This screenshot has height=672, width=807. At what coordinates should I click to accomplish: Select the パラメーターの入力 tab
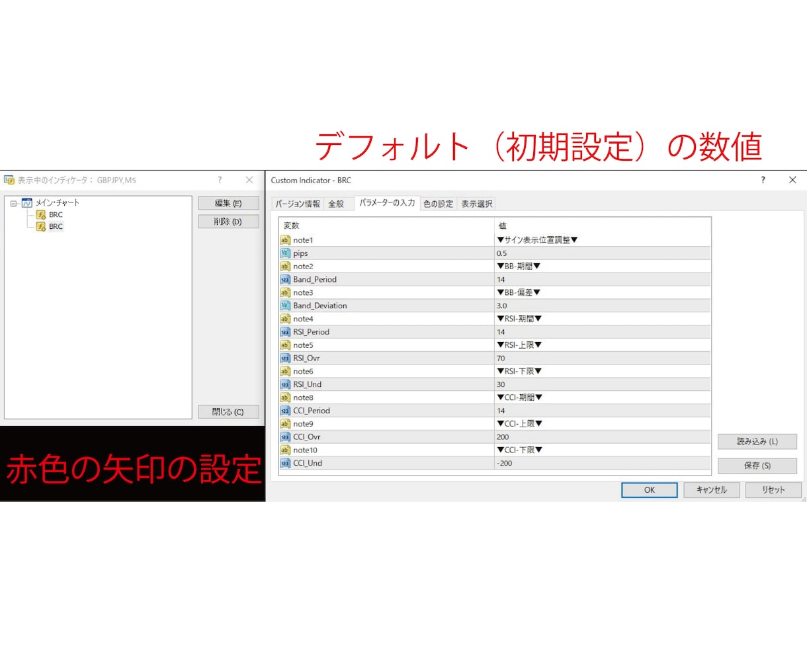point(387,203)
